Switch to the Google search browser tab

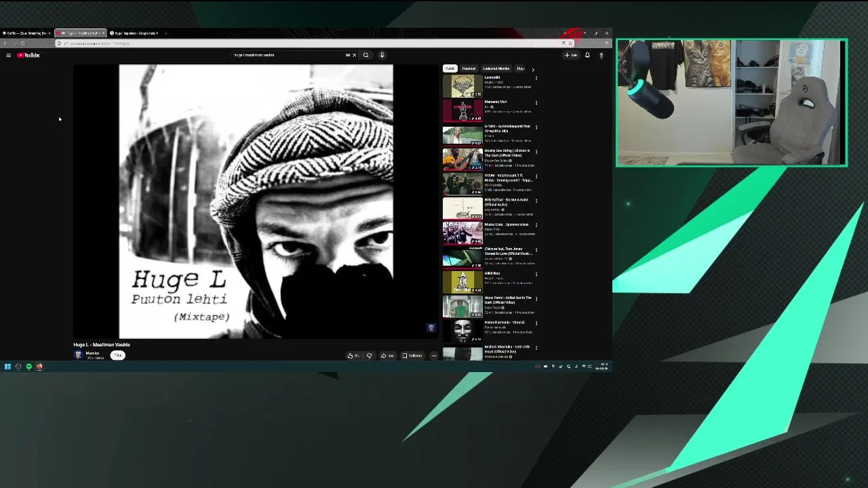(x=134, y=33)
